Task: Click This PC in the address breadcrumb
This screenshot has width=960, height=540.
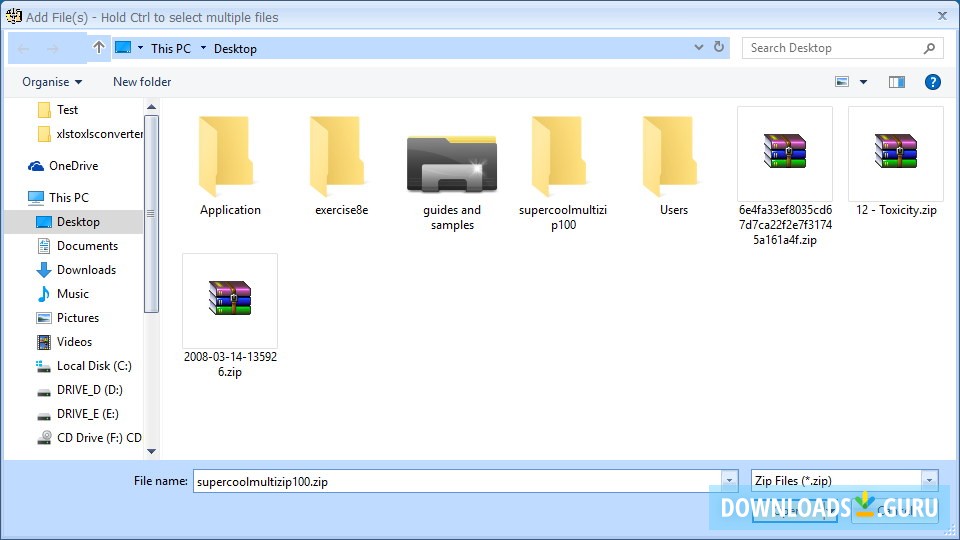Action: (x=171, y=48)
